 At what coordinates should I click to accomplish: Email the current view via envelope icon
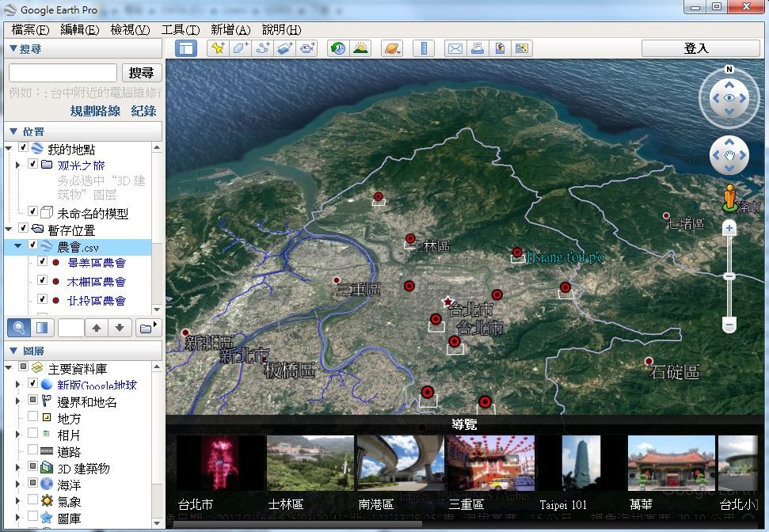click(455, 48)
